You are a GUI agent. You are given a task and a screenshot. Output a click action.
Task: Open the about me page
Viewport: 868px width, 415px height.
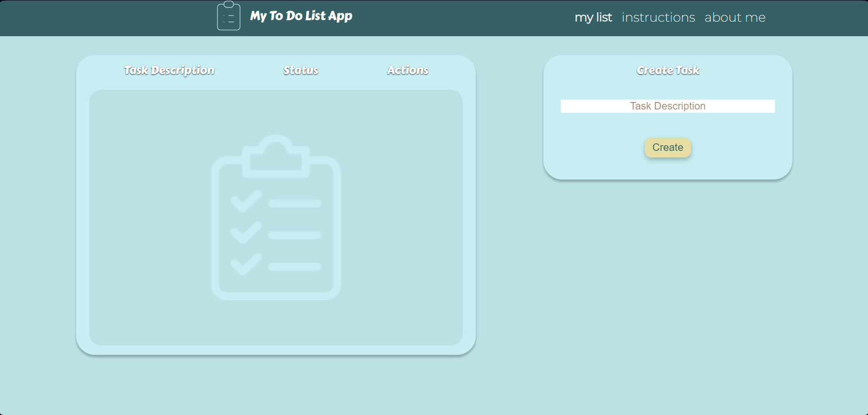735,17
